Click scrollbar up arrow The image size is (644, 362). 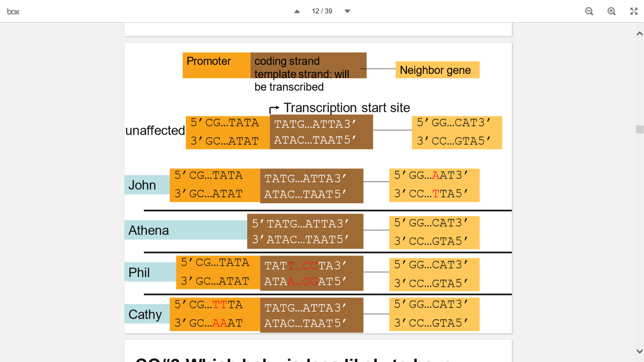click(x=640, y=34)
